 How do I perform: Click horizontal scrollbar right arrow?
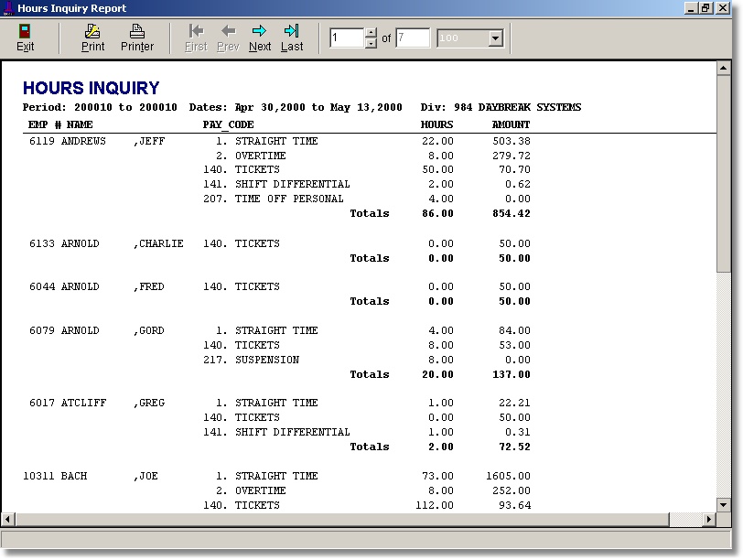709,519
